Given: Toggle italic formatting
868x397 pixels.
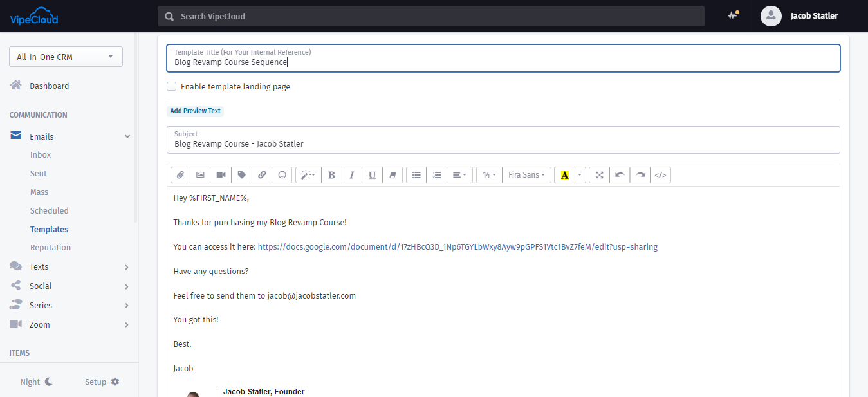Looking at the screenshot, I should click(352, 175).
